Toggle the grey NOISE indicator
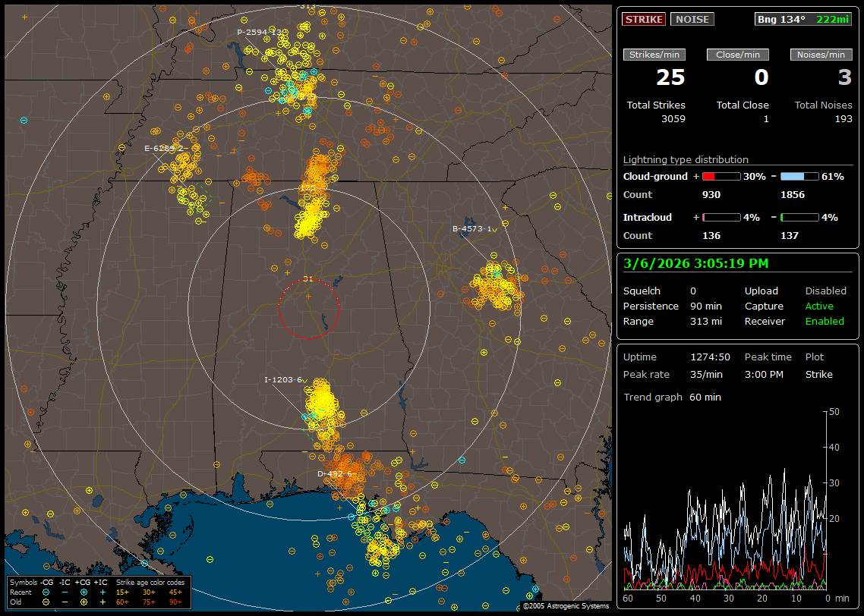864x616 pixels. pos(692,19)
